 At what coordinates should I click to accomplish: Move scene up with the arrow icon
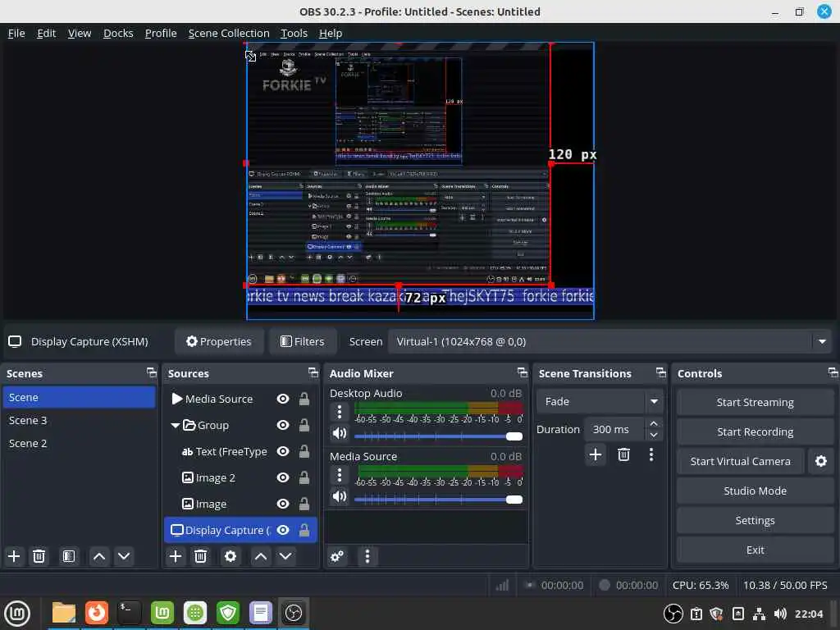tap(99, 556)
